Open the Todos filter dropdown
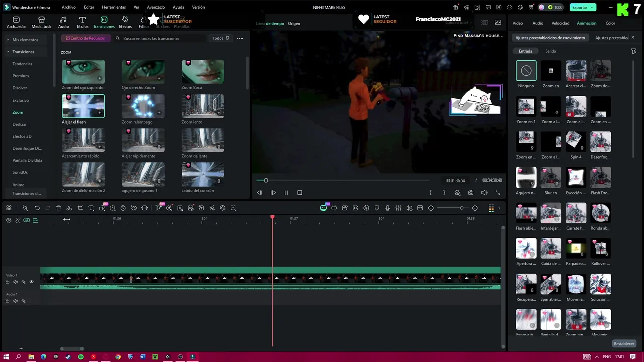 coord(221,38)
